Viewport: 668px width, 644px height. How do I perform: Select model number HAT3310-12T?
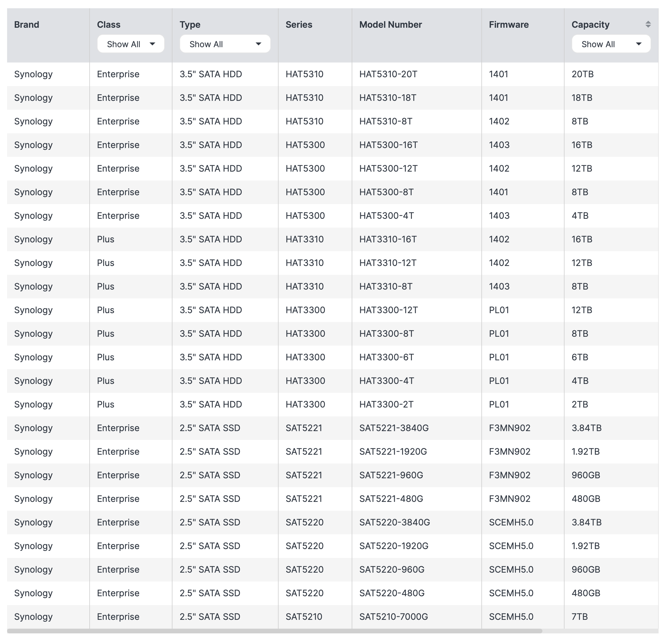click(388, 263)
